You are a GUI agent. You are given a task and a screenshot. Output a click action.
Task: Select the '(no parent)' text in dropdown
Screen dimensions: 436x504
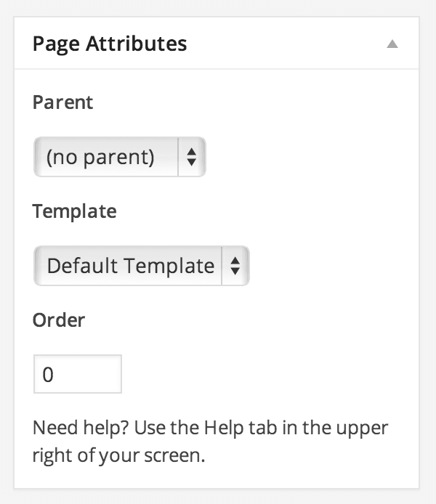[100, 157]
